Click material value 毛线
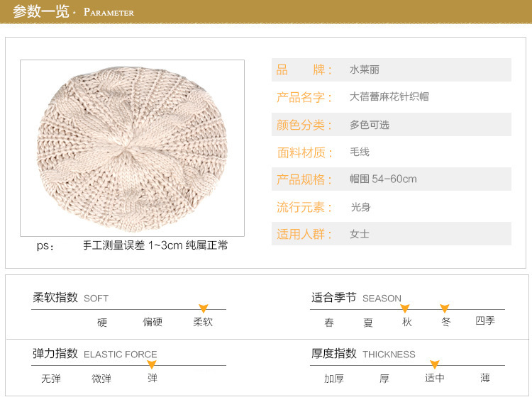This screenshot has width=532, height=402. click(360, 152)
